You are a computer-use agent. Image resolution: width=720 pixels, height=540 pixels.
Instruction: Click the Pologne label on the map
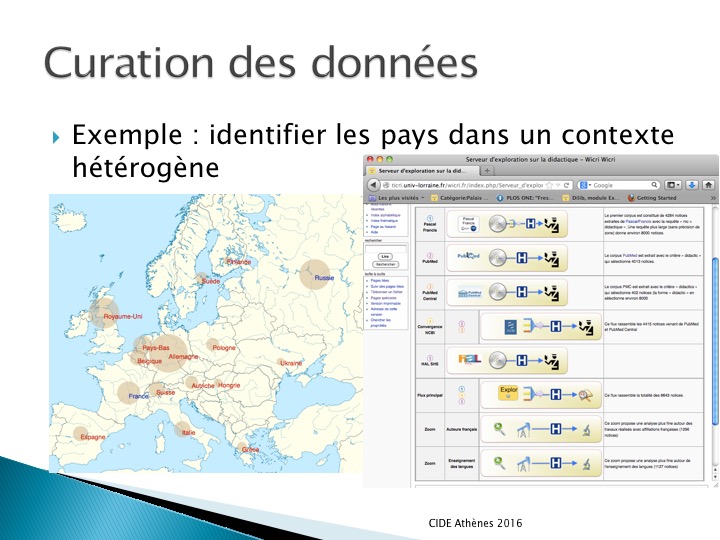pyautogui.click(x=224, y=348)
